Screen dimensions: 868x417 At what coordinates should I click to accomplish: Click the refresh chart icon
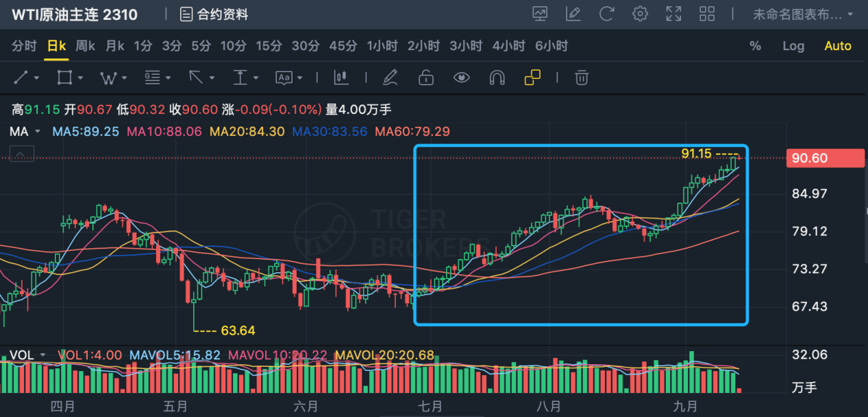pyautogui.click(x=606, y=13)
